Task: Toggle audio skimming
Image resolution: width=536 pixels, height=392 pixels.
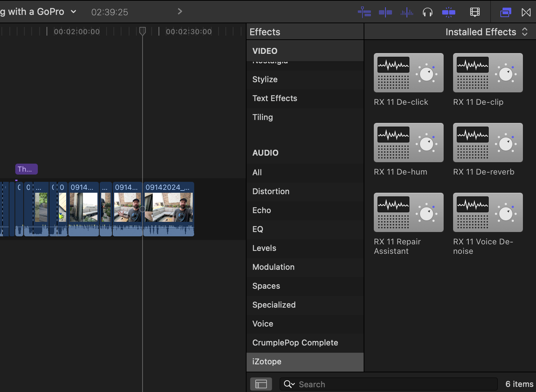Action: click(407, 12)
